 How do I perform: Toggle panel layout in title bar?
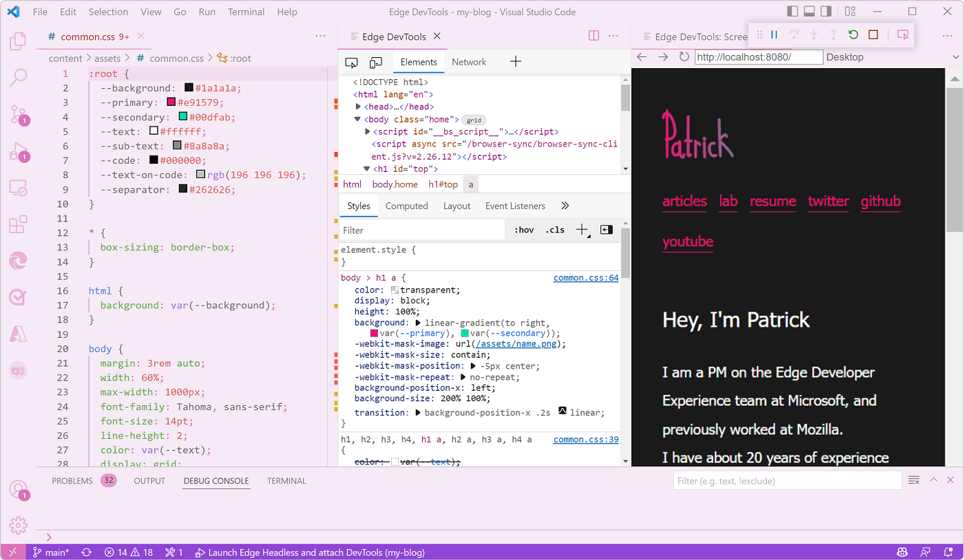coord(809,12)
